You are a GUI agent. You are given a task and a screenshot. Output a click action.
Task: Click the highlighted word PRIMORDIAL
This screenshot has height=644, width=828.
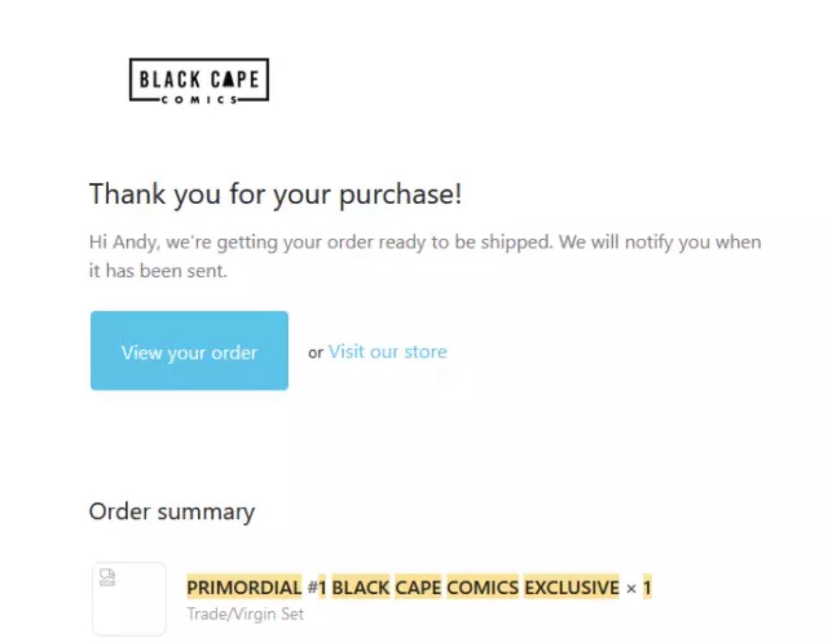(x=244, y=587)
